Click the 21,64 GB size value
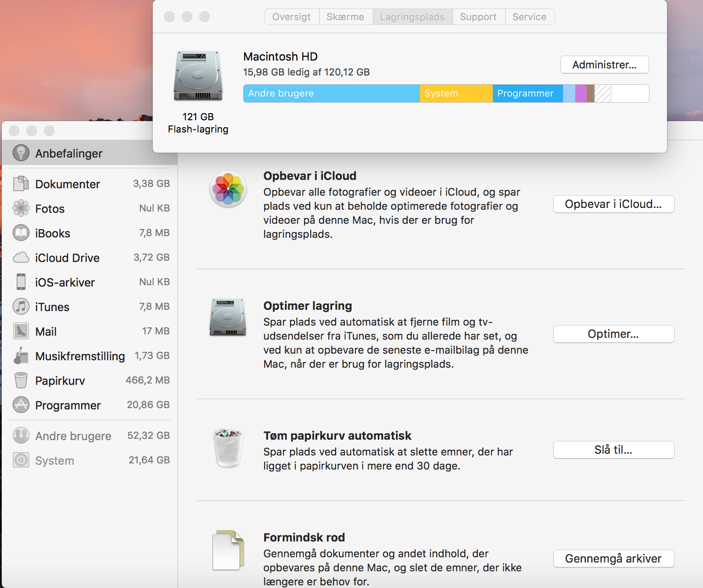The width and height of the screenshot is (703, 588). (x=149, y=460)
